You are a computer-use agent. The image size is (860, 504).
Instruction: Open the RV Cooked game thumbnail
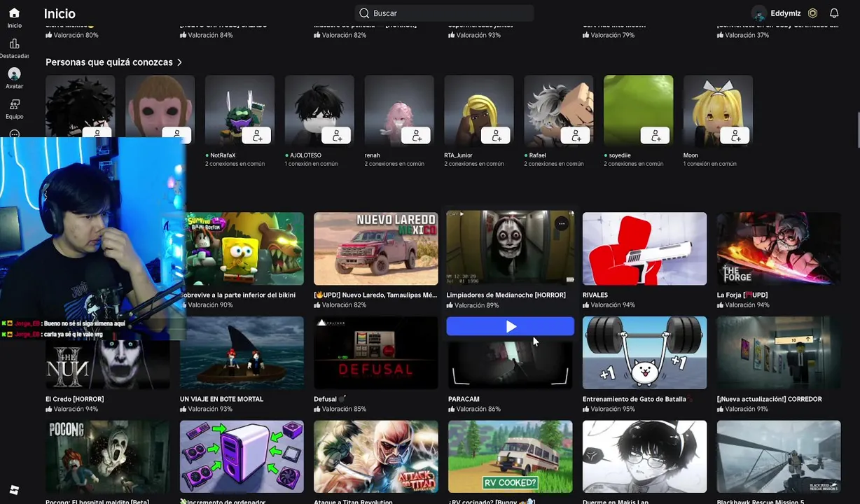pyautogui.click(x=511, y=456)
